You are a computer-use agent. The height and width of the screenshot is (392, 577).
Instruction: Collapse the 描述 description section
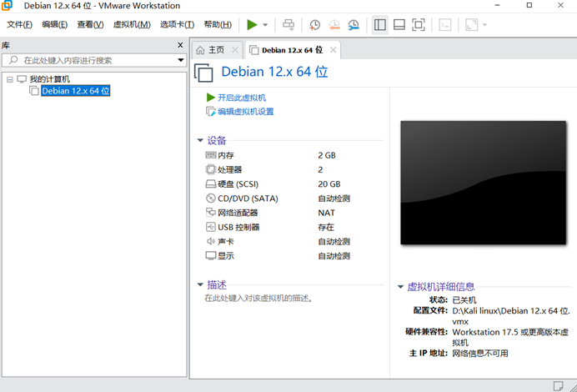200,284
